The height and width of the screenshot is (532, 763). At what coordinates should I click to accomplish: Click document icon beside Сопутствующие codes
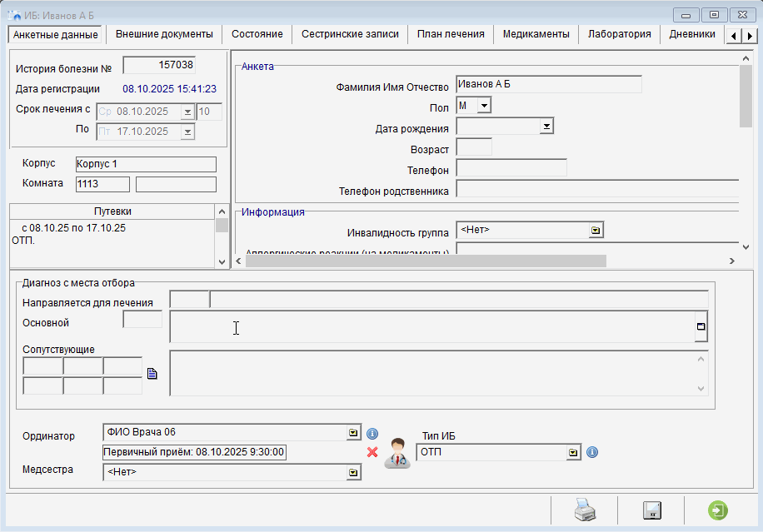pyautogui.click(x=152, y=374)
